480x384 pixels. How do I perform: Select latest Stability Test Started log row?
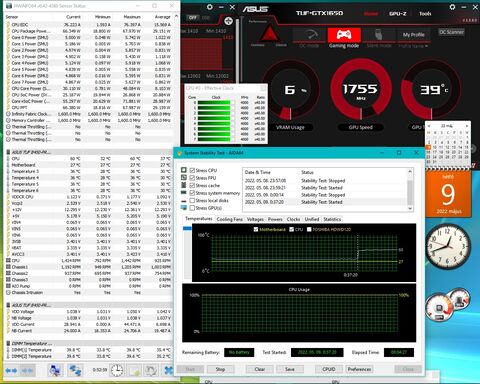[325, 202]
